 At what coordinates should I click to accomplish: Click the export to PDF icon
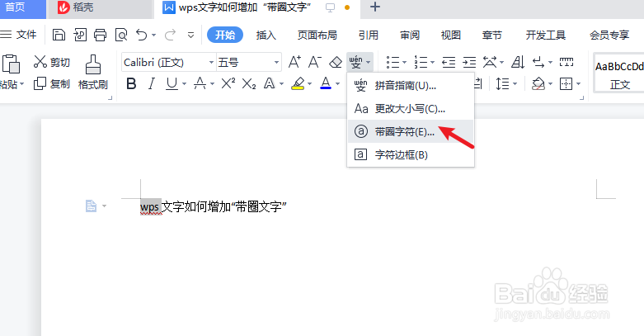[80, 35]
